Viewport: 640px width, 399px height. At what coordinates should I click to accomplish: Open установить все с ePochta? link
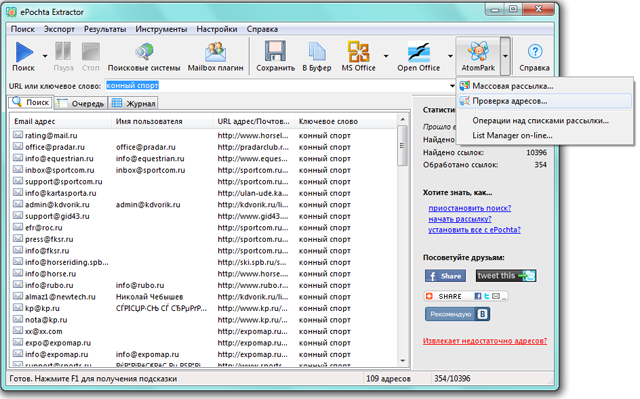coord(474,230)
